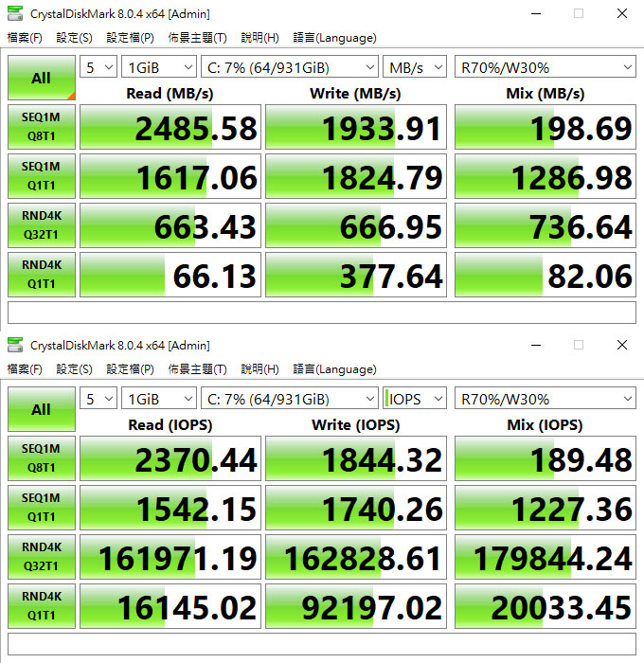
Task: Click mix result 1286.98
Action: [546, 176]
